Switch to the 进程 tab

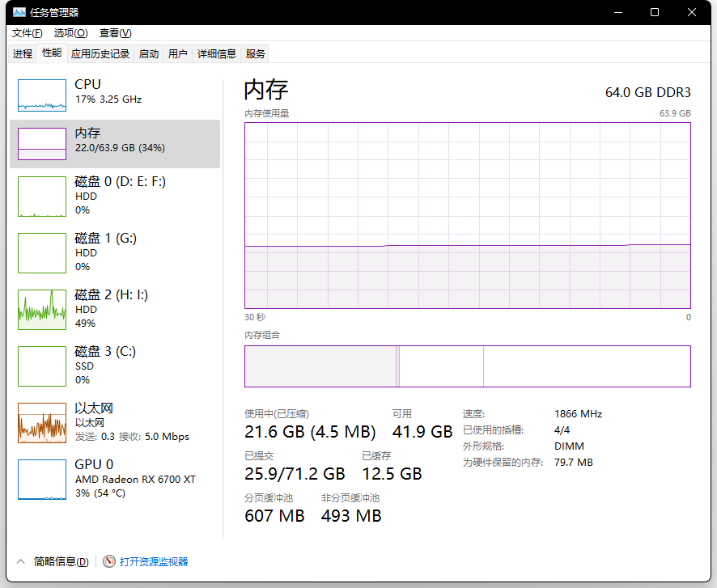[23, 54]
